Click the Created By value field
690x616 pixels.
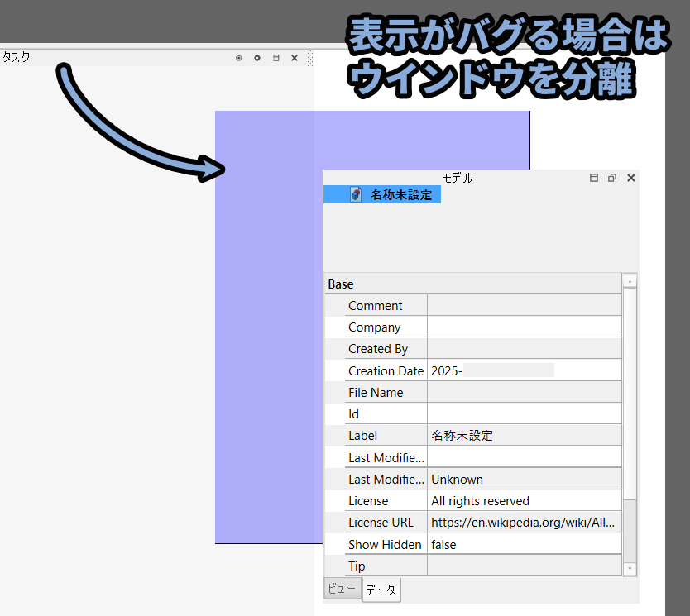[x=524, y=349]
